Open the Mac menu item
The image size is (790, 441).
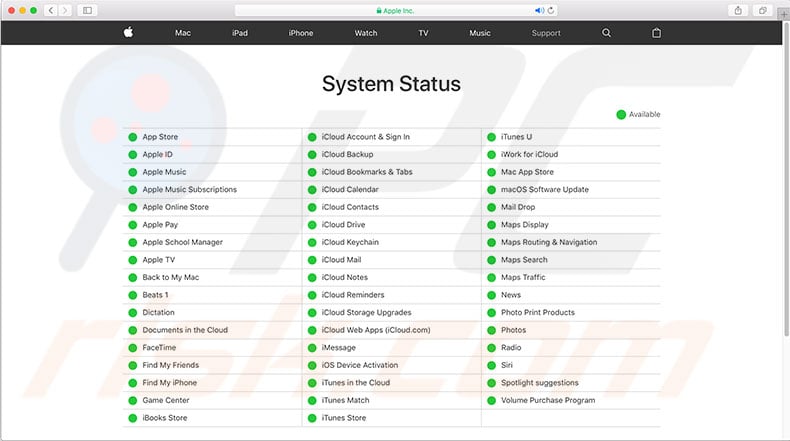pyautogui.click(x=183, y=33)
